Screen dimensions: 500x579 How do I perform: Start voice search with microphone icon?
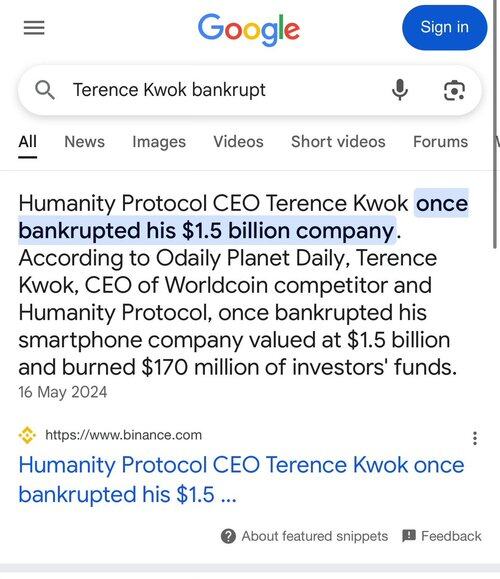coord(400,90)
